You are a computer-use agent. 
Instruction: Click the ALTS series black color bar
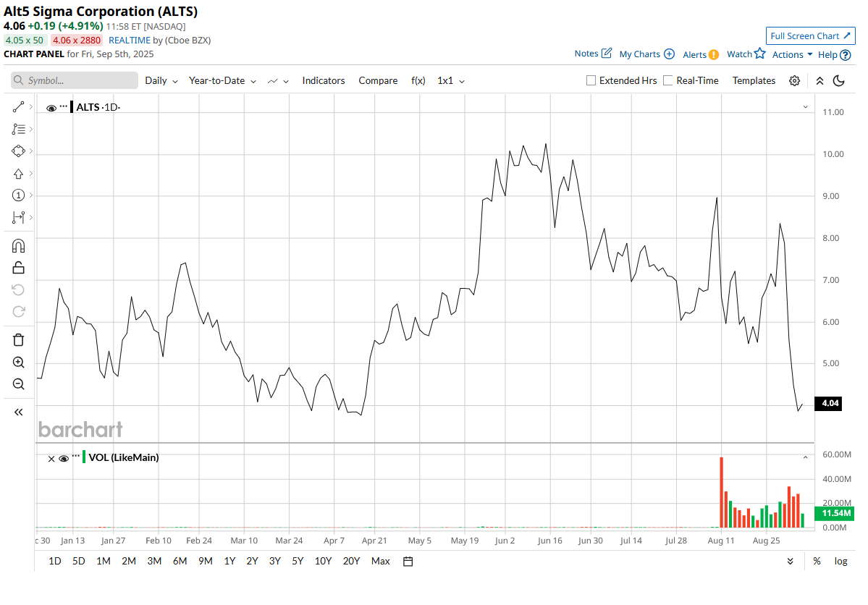72,107
